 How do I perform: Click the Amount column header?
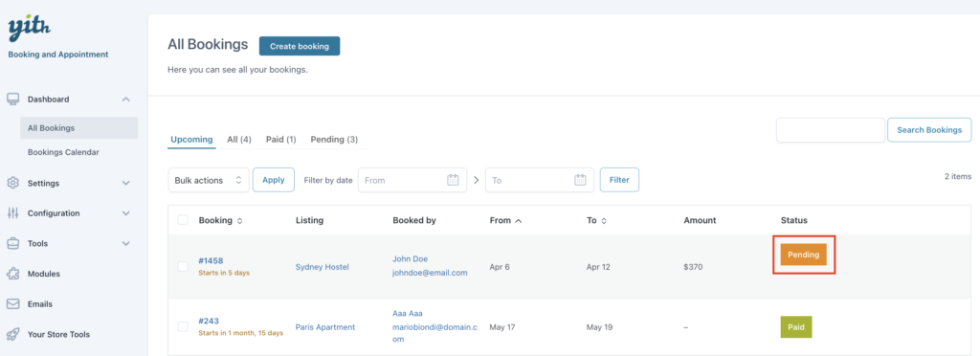(x=700, y=220)
